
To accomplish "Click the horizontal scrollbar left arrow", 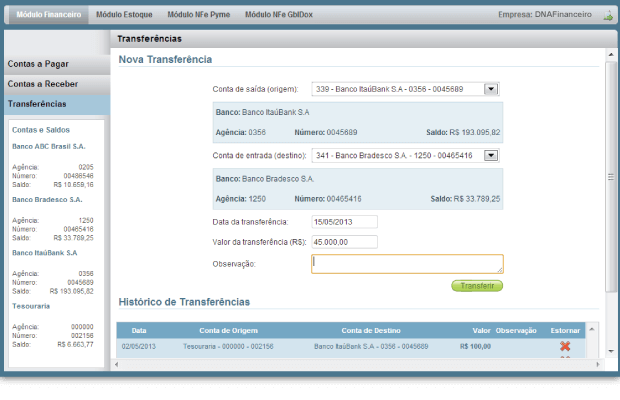I will pos(116,364).
